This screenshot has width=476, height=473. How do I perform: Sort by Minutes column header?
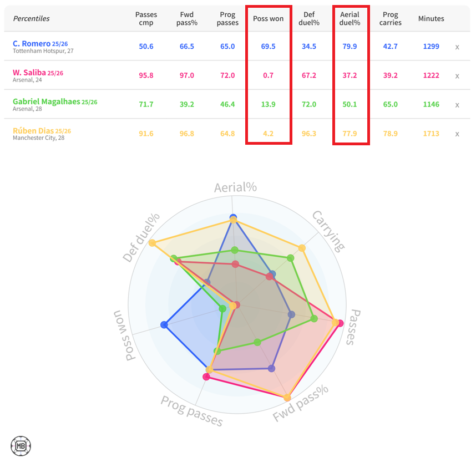tap(431, 18)
